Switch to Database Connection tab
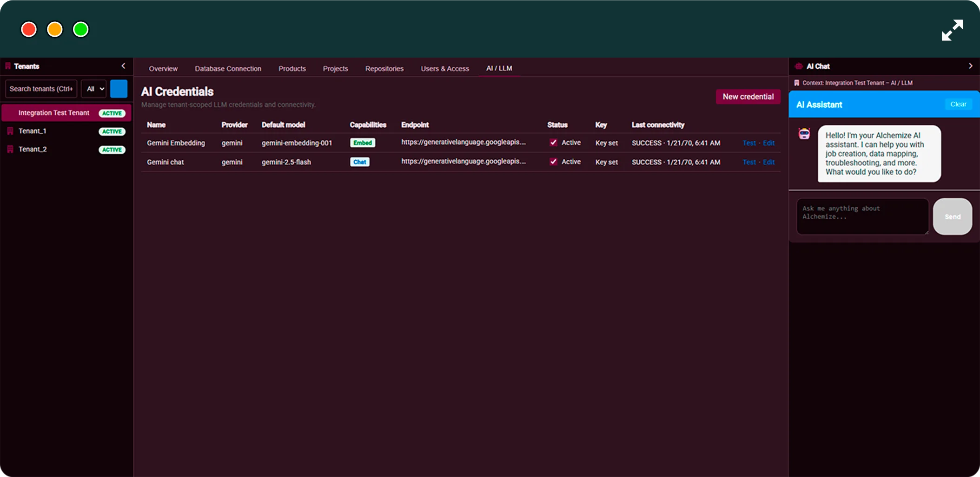Viewport: 980px width, 477px height. [228, 68]
